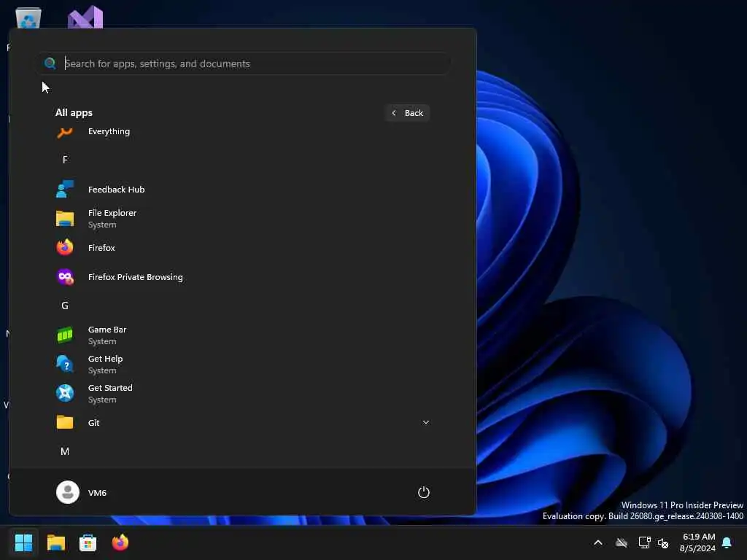
Task: Jump via the letter G header
Action: 65,306
